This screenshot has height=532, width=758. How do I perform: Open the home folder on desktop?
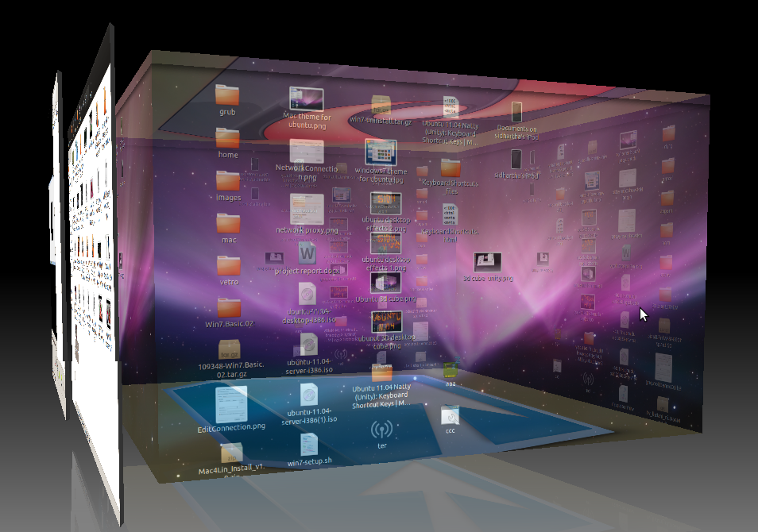(x=227, y=138)
